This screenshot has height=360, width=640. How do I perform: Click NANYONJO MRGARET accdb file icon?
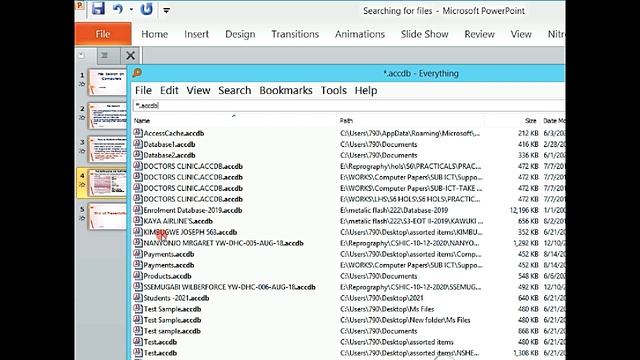[138, 243]
